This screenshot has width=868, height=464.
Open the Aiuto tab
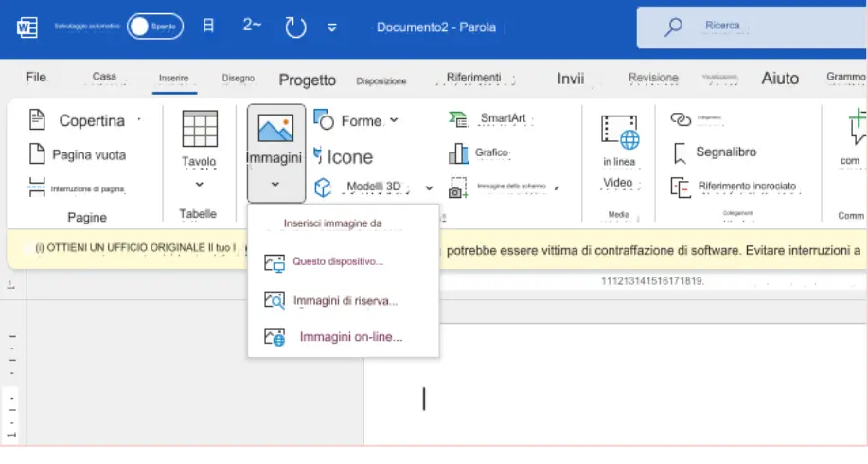(x=780, y=79)
